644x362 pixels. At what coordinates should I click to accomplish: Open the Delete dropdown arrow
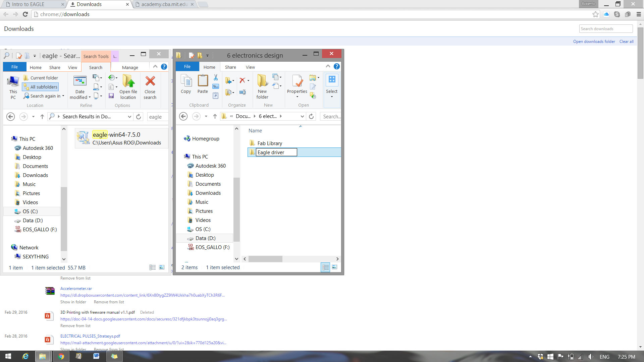[248, 80]
